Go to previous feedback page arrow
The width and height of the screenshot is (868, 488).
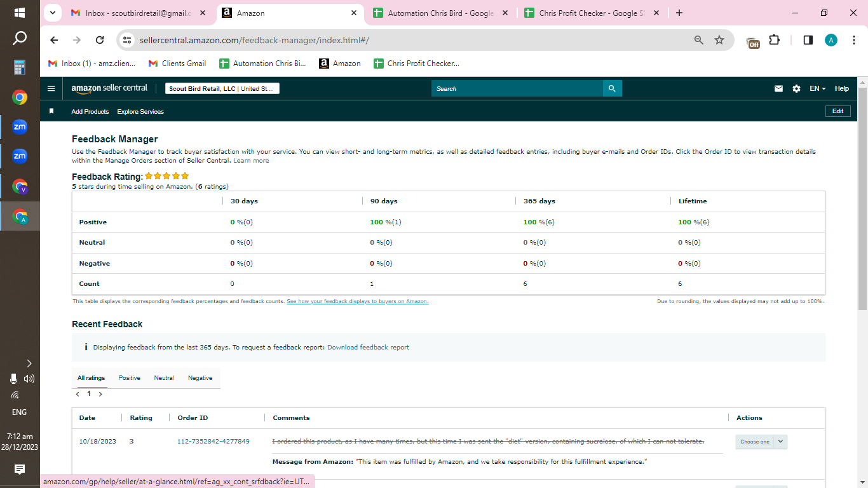coord(78,394)
